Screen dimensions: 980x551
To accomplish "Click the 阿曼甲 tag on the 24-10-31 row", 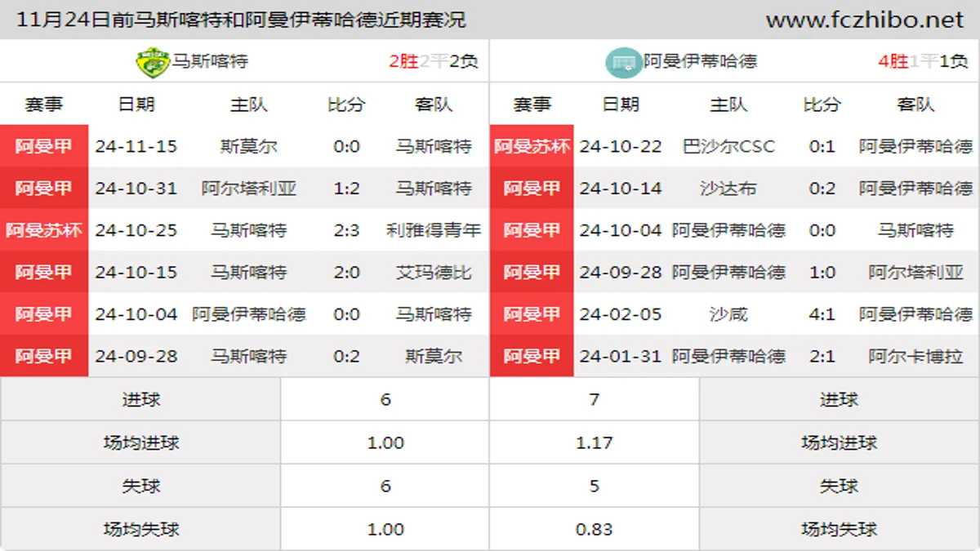I will (x=44, y=189).
